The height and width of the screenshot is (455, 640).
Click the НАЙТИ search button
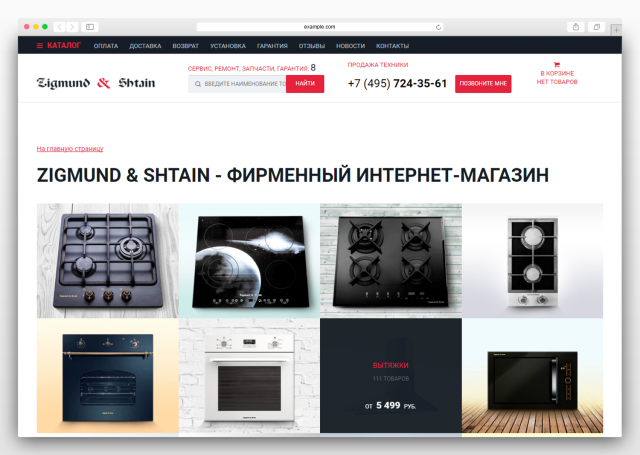tap(305, 84)
